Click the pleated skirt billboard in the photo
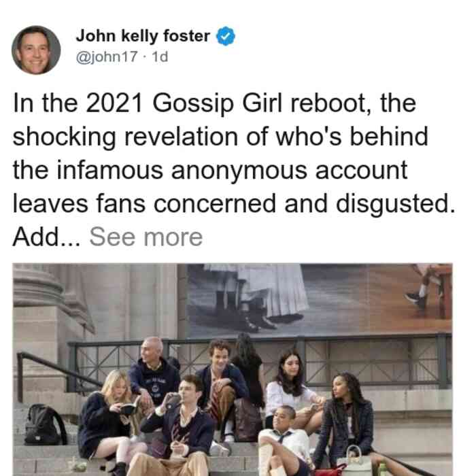476x476 pixels. 262,296
